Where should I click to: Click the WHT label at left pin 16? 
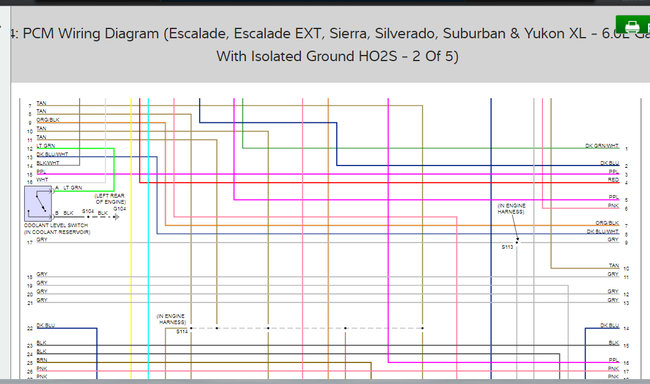coord(42,180)
